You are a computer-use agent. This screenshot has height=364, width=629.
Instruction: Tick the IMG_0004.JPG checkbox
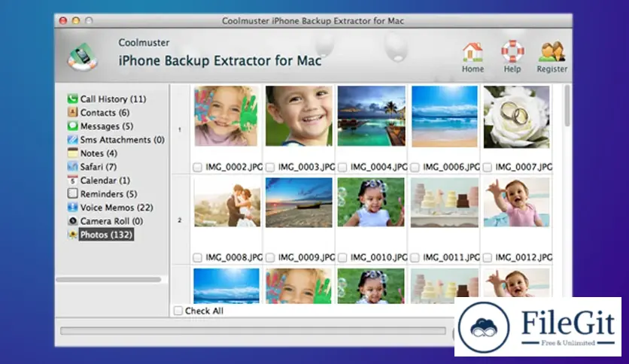point(342,167)
